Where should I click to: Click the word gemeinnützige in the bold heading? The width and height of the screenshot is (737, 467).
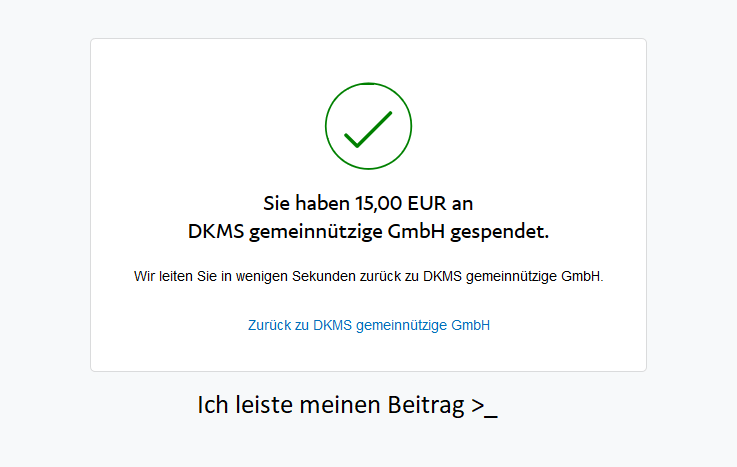[x=315, y=232]
